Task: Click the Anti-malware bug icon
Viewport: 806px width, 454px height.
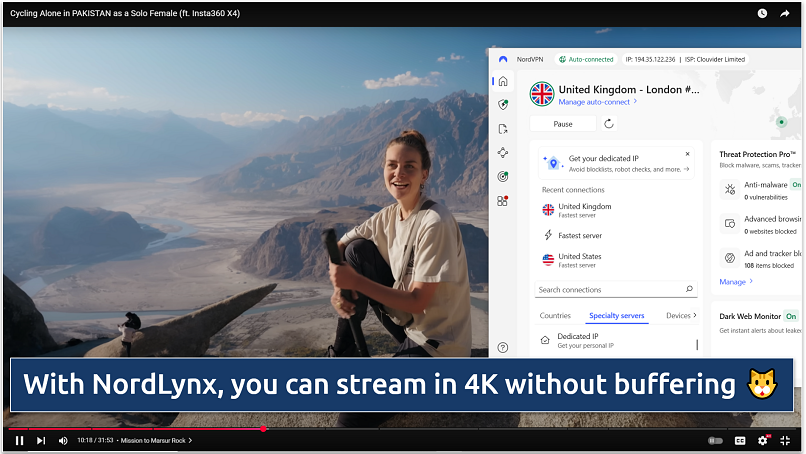Action: tap(730, 189)
